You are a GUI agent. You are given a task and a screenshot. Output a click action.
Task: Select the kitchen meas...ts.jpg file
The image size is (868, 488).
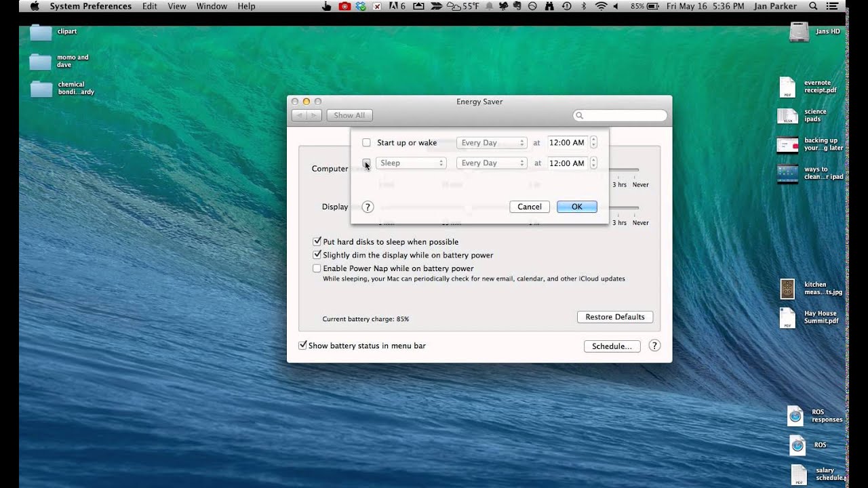787,289
